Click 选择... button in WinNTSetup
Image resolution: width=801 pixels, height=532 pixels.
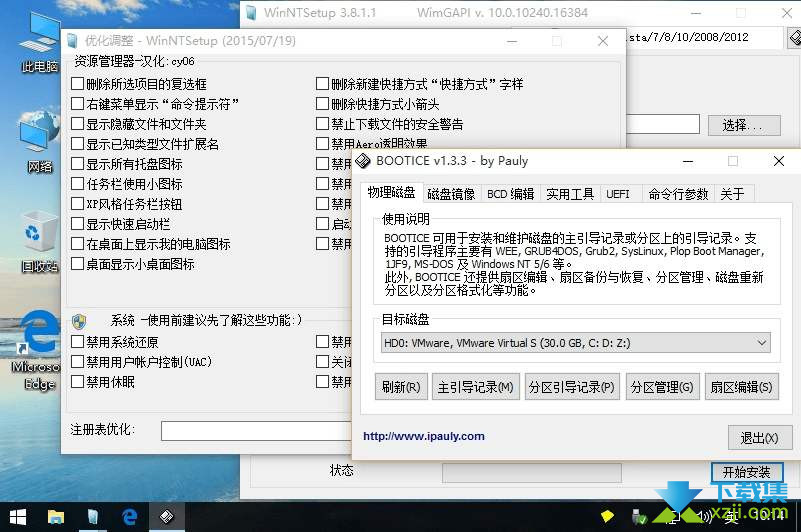click(x=744, y=125)
